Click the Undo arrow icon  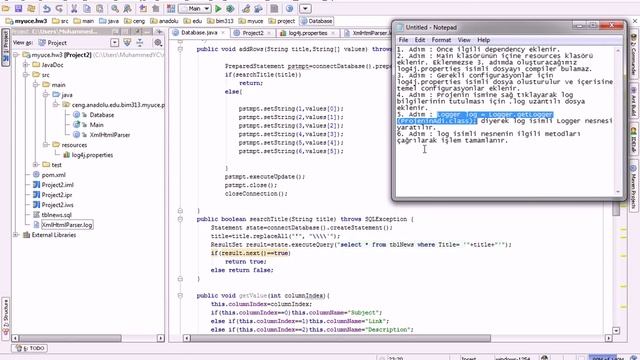47,8
